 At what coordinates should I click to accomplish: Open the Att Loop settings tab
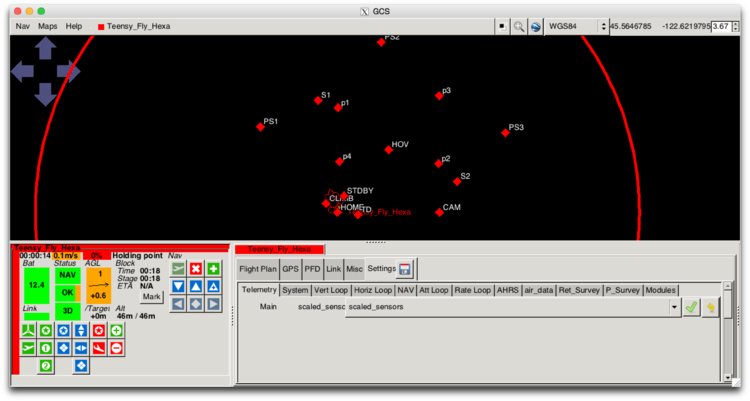433,290
